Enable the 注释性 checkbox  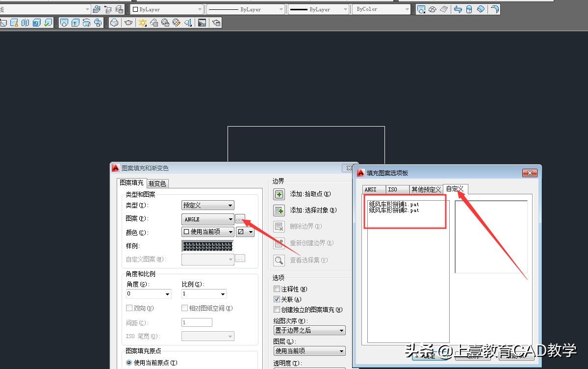[x=276, y=289]
